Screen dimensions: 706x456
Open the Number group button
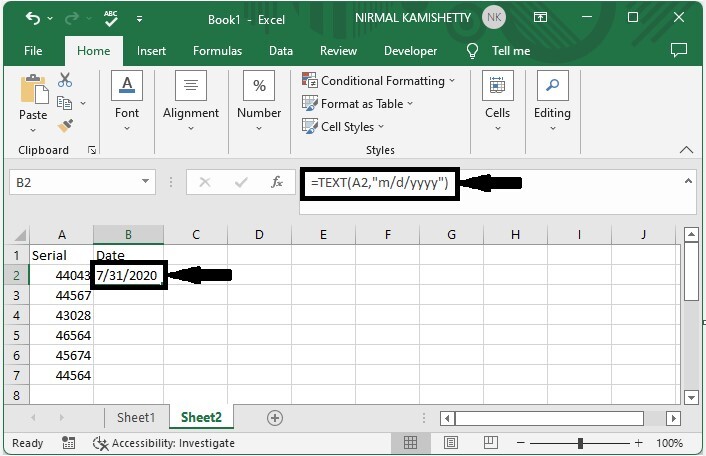(x=259, y=101)
